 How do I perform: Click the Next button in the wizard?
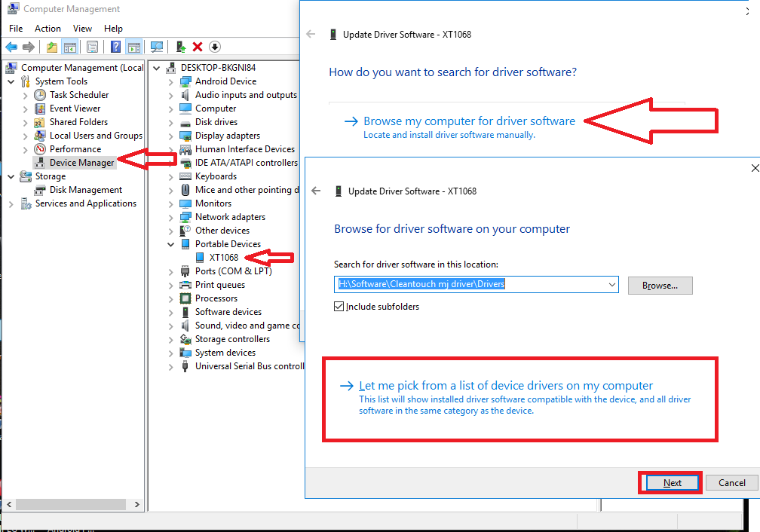tap(670, 482)
